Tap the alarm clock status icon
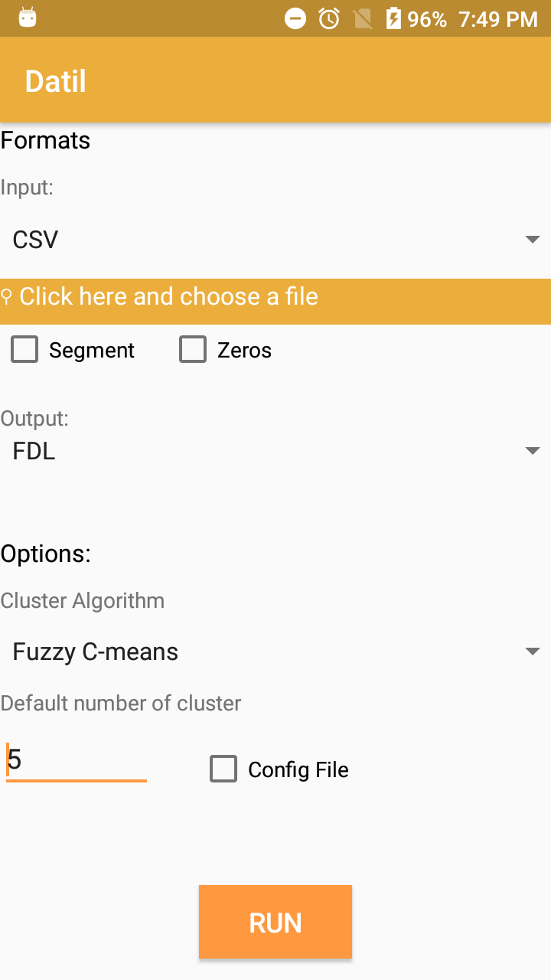 (329, 18)
